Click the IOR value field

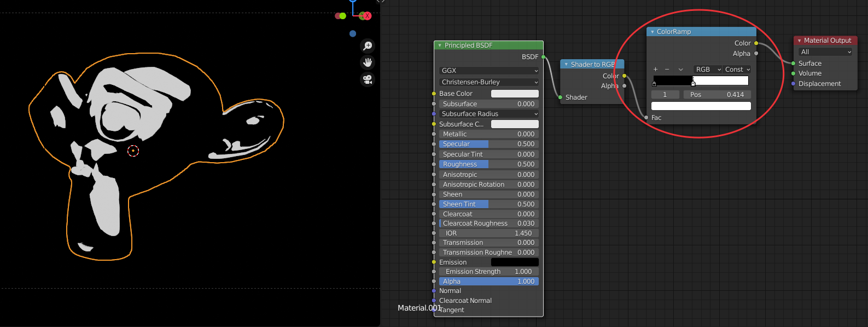(x=489, y=233)
